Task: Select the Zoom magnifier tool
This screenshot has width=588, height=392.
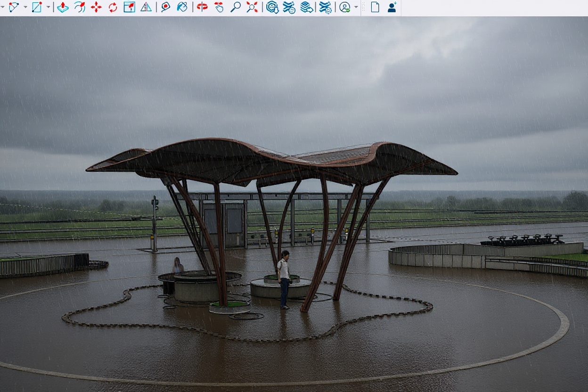Action: [235, 7]
